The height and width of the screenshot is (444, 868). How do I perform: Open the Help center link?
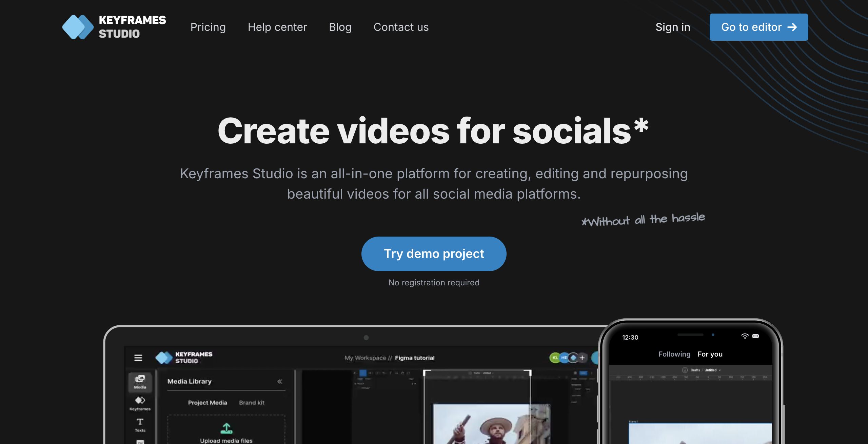pyautogui.click(x=277, y=27)
